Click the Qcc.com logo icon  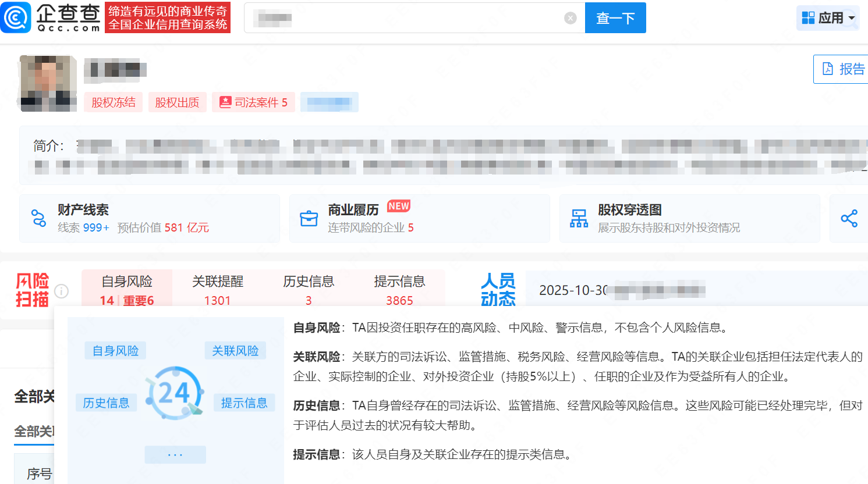(16, 17)
